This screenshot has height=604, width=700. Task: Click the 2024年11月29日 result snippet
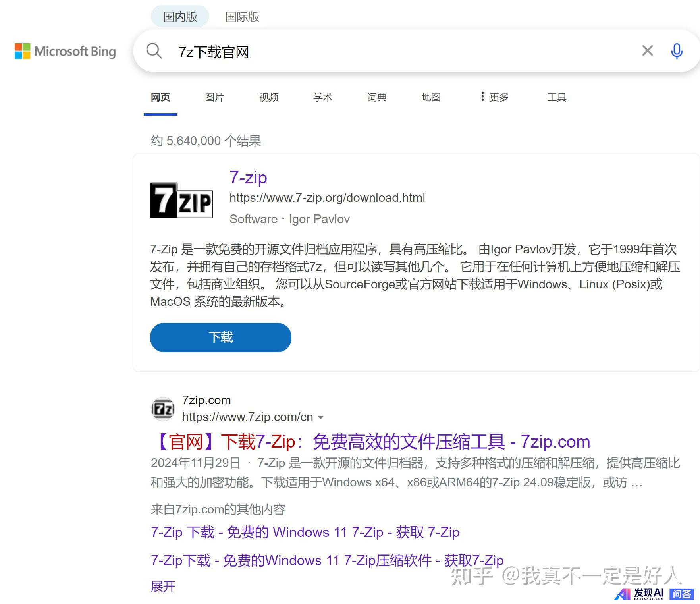click(x=415, y=473)
